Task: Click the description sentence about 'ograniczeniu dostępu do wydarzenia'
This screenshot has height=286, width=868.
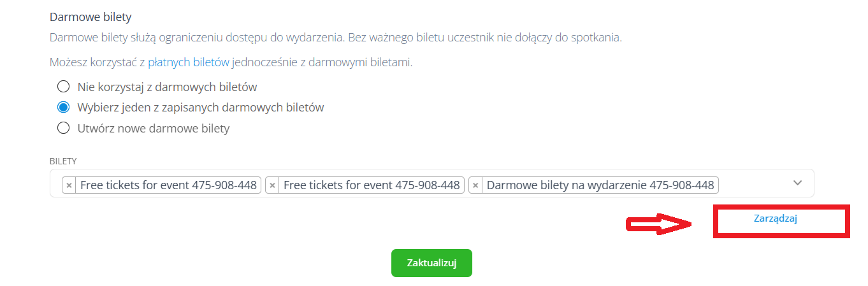Action: coord(335,38)
